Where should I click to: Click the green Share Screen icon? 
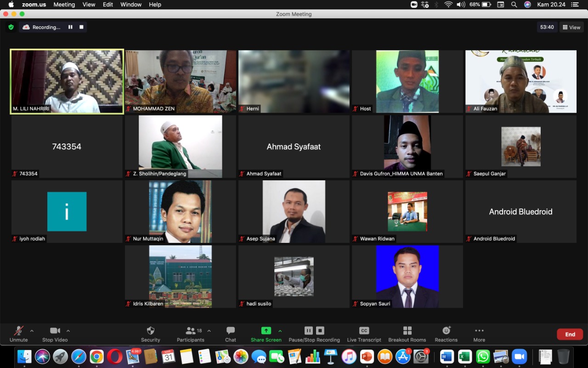(266, 331)
